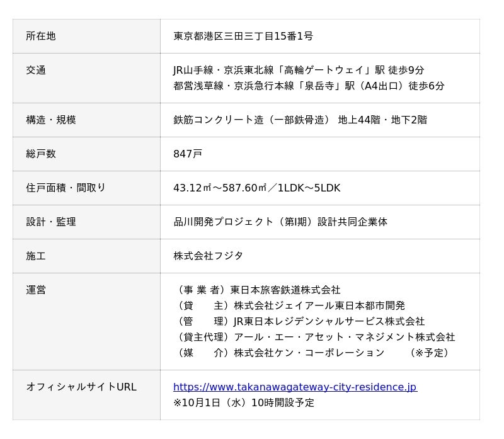Select the 847戸 value
The image size is (504, 439).
tap(188, 154)
